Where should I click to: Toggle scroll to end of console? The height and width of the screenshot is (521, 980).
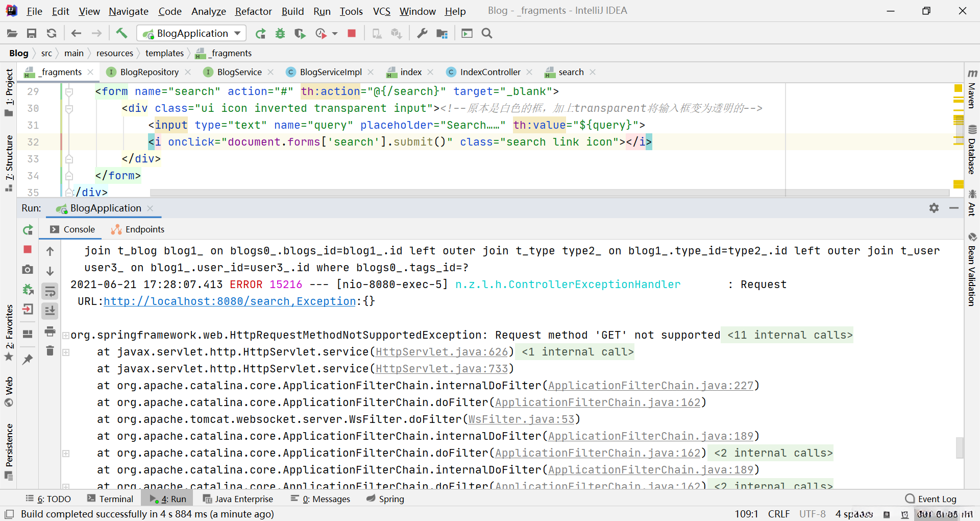coord(50,311)
